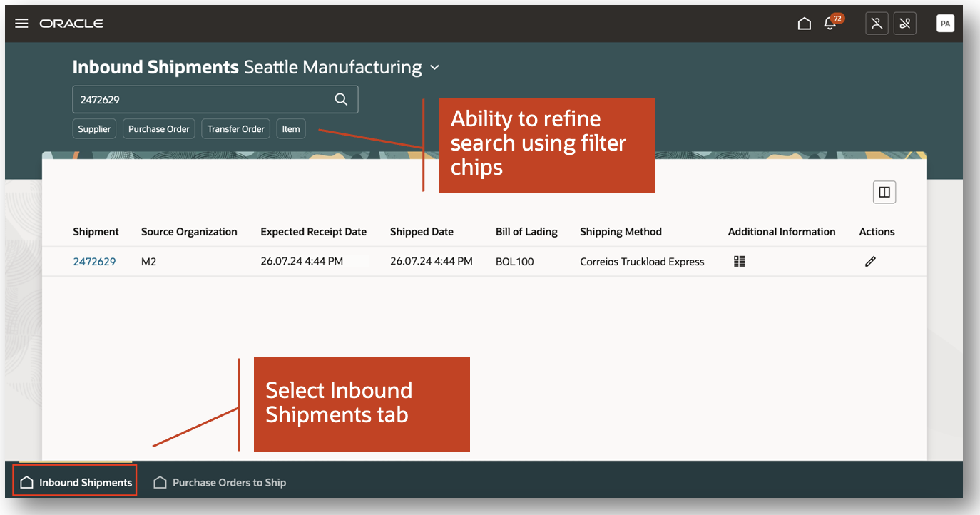Screen dimensions: 980x515
Task: Click the Oracle logo
Action: (x=71, y=24)
